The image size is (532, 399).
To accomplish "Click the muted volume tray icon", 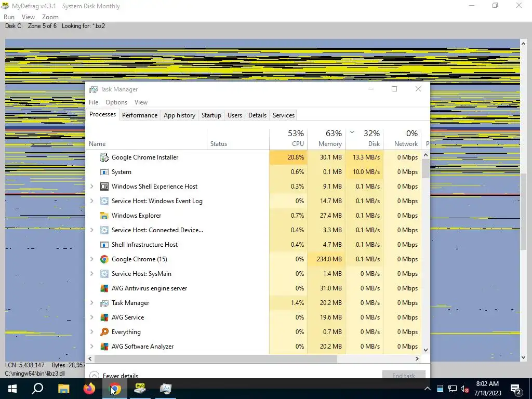I will coord(464,389).
